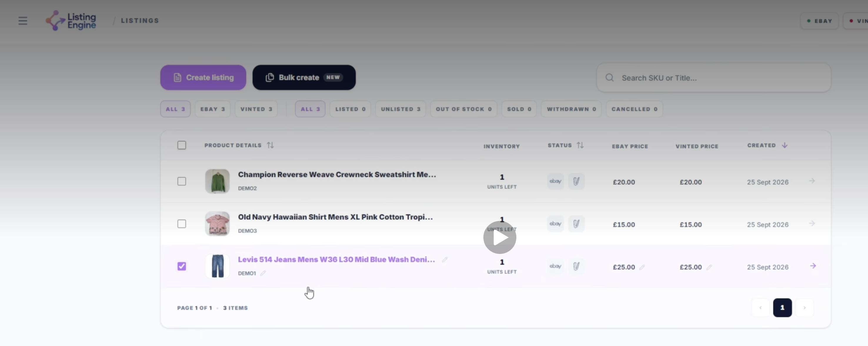Click the LISTINGS breadcrumb
Screen dimensions: 868x346
(x=140, y=21)
